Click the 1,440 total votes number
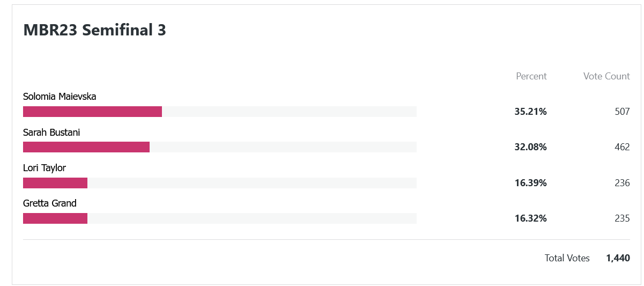Viewport: 644px width, 286px height. (x=618, y=258)
